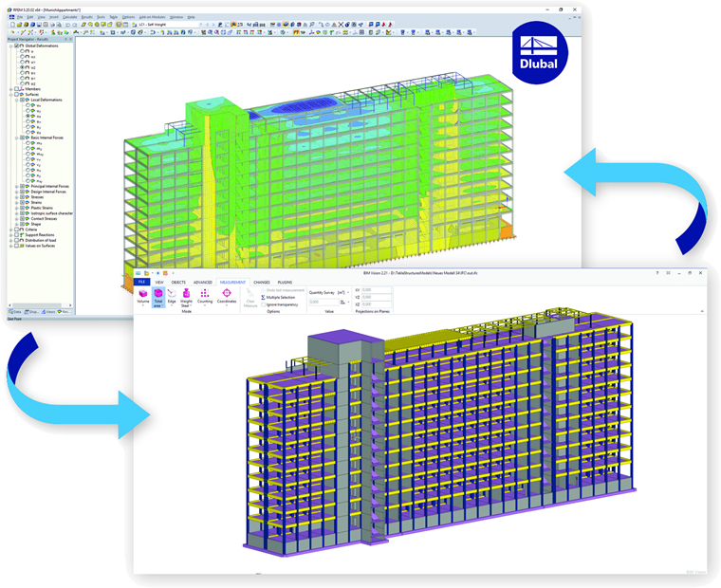The height and width of the screenshot is (588, 721).
Task: Select Shape item in navigator tree
Action: tap(36, 225)
